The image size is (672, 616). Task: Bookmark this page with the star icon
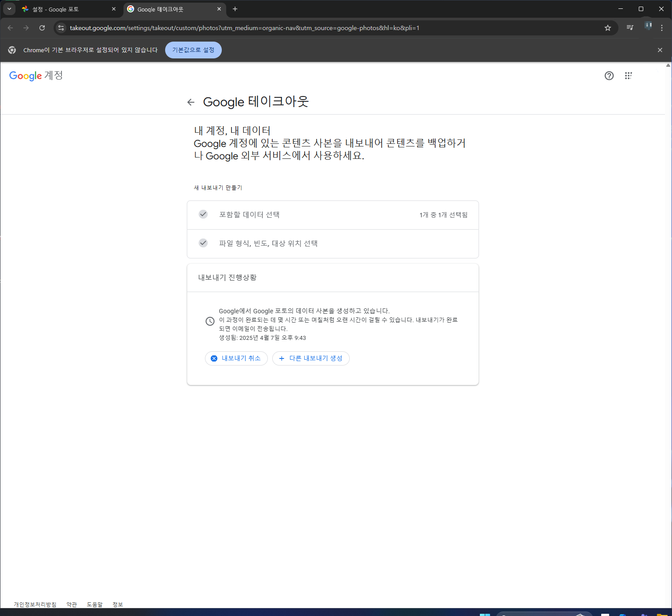pos(608,28)
